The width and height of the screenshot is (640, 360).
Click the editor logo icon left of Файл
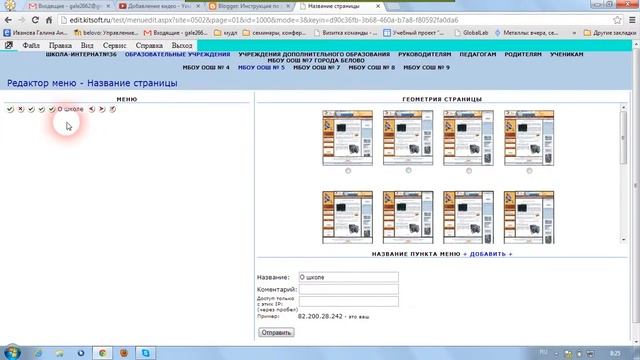click(9, 45)
